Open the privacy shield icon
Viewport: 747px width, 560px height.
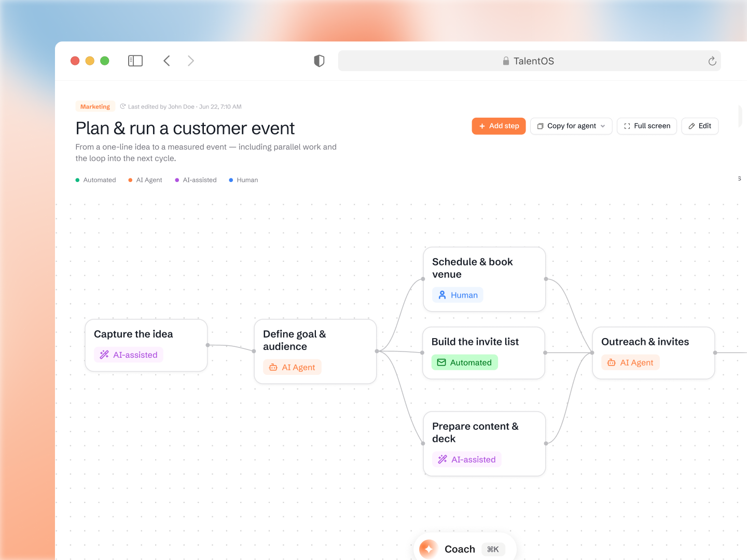pos(319,61)
